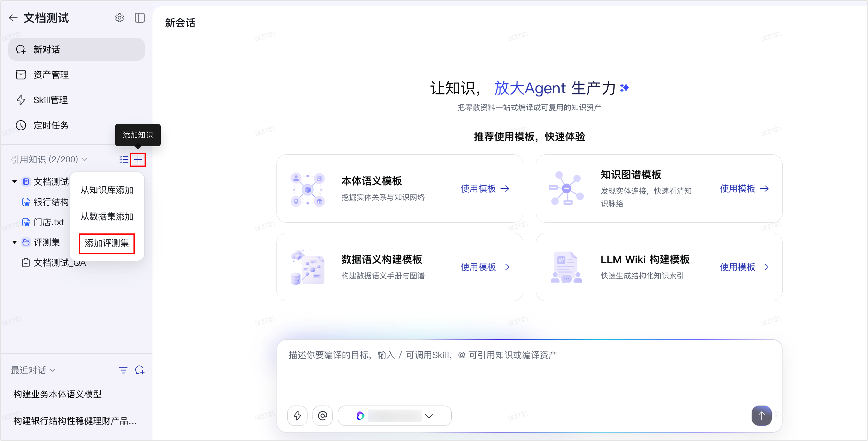
Task: Collapse the sidebar panel icon
Action: (140, 18)
